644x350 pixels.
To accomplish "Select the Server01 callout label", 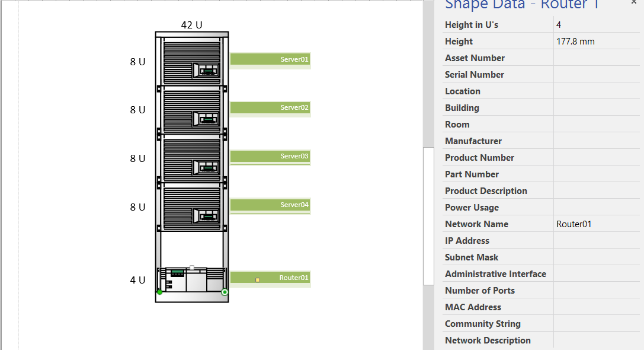I will click(270, 59).
